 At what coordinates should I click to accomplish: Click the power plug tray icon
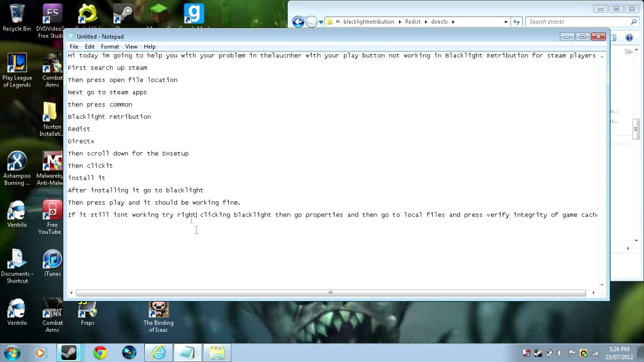pos(549,353)
